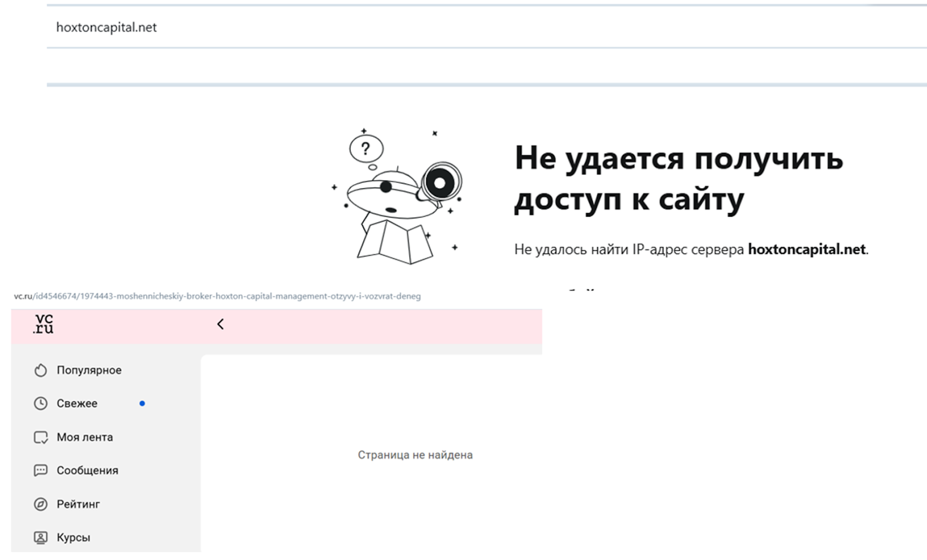Viewport: 927px width, 560px height.
Task: Open the Популярное section
Action: pyautogui.click(x=89, y=370)
